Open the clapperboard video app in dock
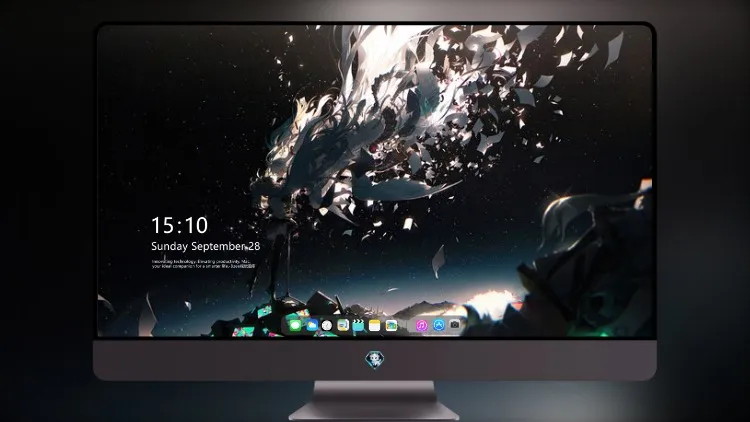Image resolution: width=750 pixels, height=422 pixels. click(358, 325)
